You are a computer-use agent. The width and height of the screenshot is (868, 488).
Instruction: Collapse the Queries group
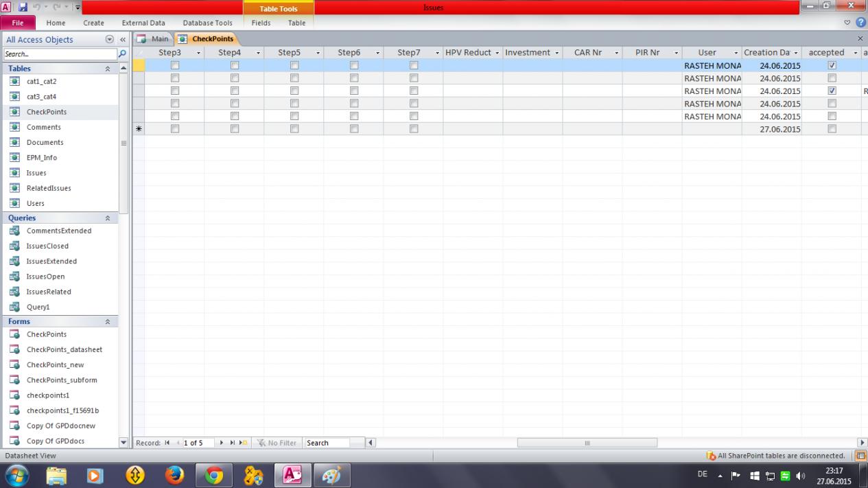click(107, 218)
